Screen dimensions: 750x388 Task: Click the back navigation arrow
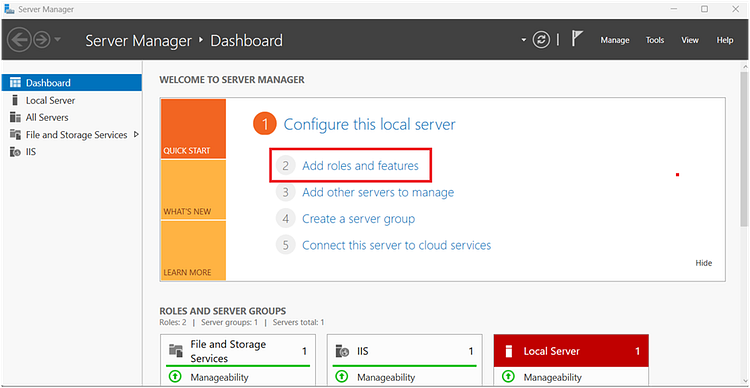click(x=20, y=40)
